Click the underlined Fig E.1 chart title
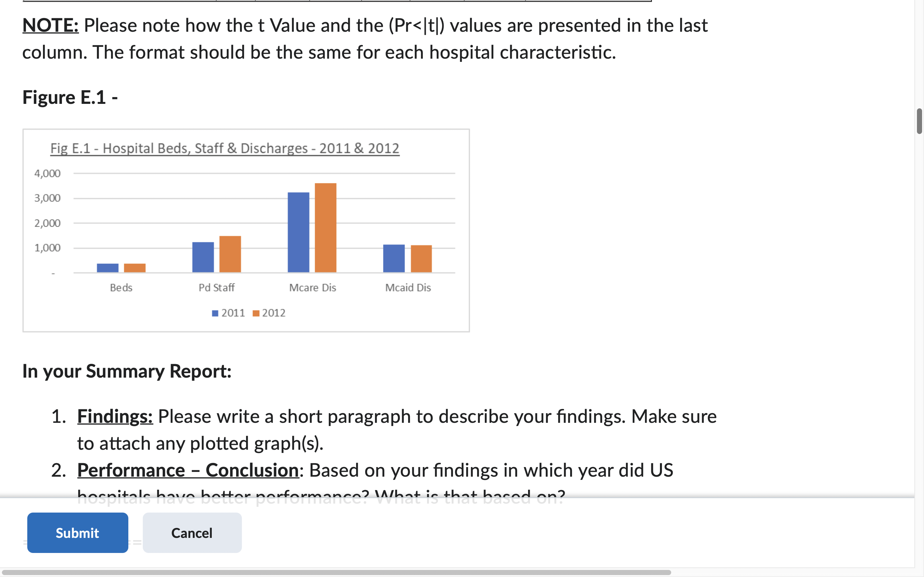Viewport: 924px width, 577px height. point(225,148)
